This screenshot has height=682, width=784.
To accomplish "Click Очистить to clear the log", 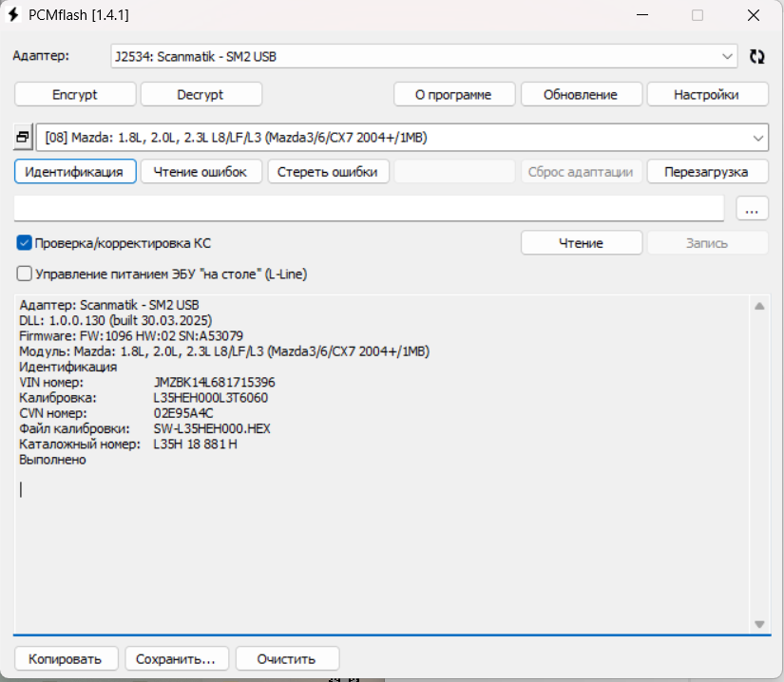I will point(287,659).
